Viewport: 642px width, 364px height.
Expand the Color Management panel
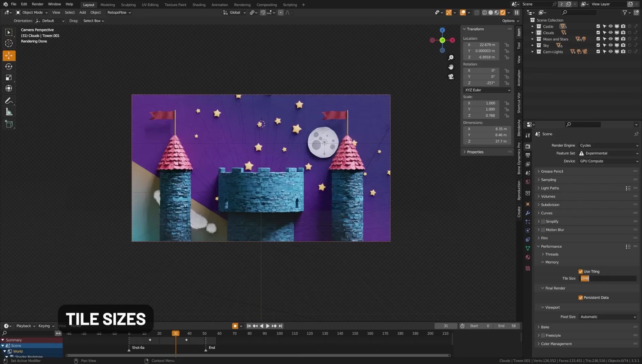pyautogui.click(x=556, y=344)
